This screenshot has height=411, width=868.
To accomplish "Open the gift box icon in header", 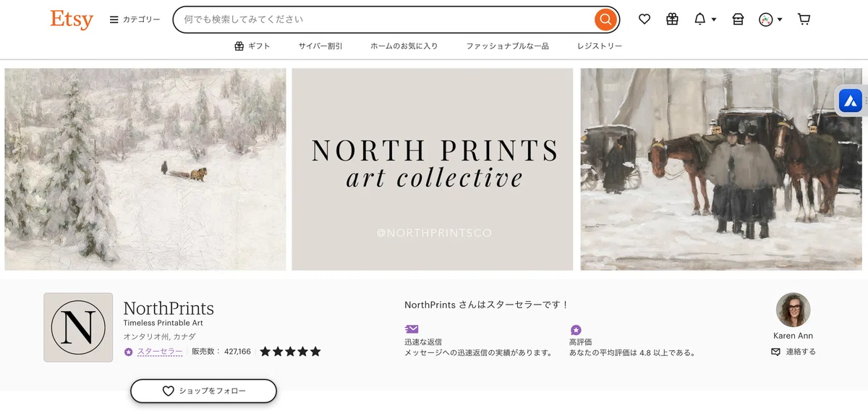I will [672, 20].
